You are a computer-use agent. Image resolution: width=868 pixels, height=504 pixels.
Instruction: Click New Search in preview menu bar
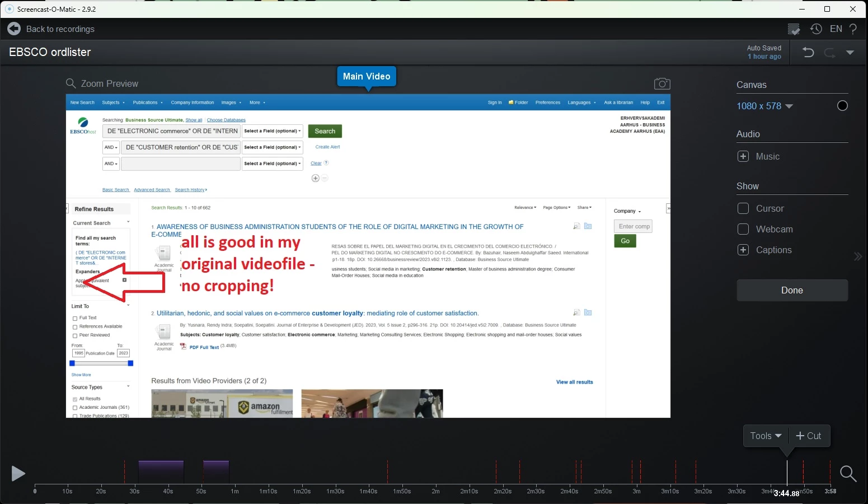[82, 102]
